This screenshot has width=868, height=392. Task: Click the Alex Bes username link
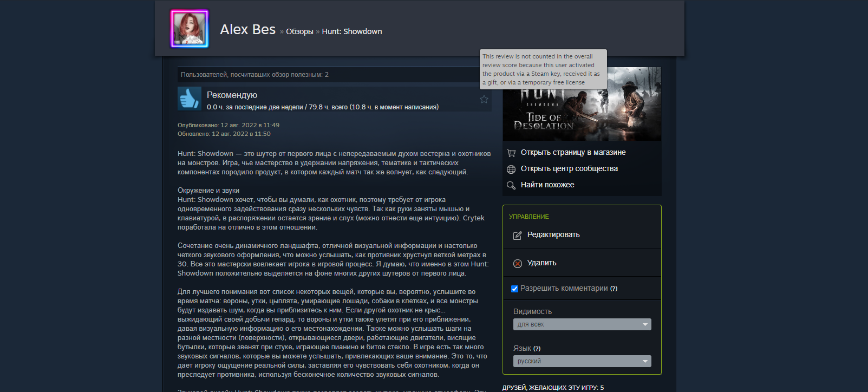(x=247, y=30)
